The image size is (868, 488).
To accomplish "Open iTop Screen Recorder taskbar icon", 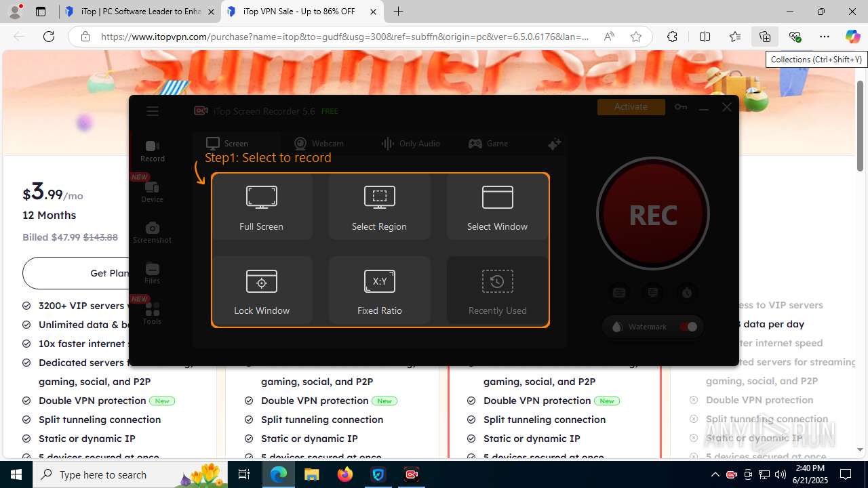I will tap(412, 474).
